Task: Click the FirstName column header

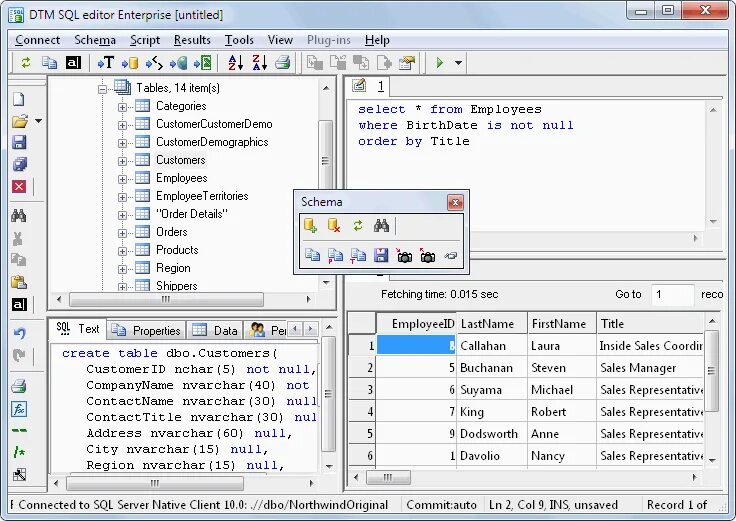Action: point(562,323)
